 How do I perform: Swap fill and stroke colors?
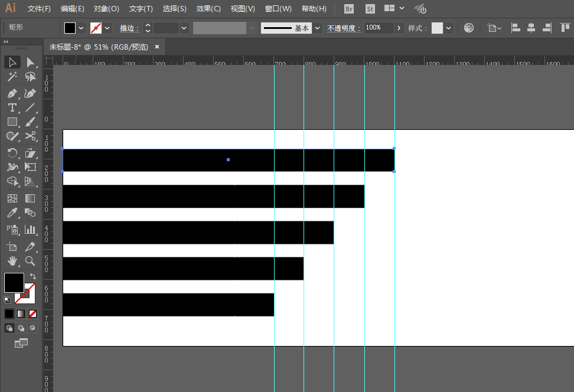click(33, 276)
